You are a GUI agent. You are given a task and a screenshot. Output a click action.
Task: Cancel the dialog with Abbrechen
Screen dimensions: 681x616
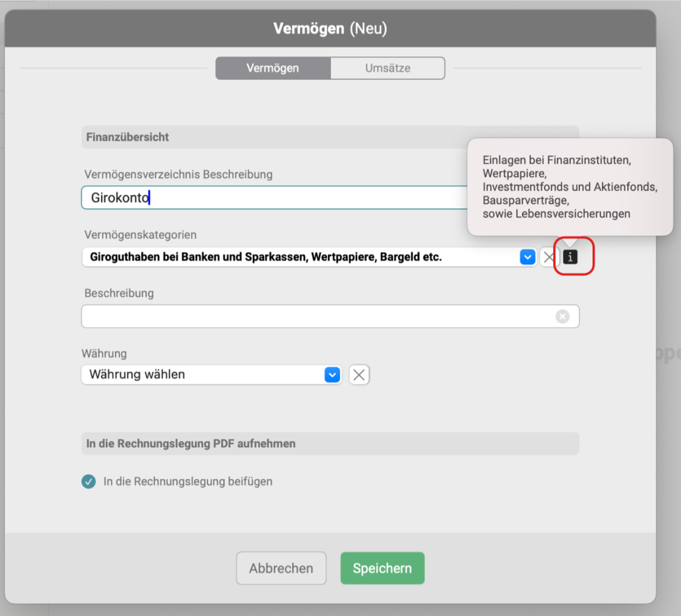[281, 568]
